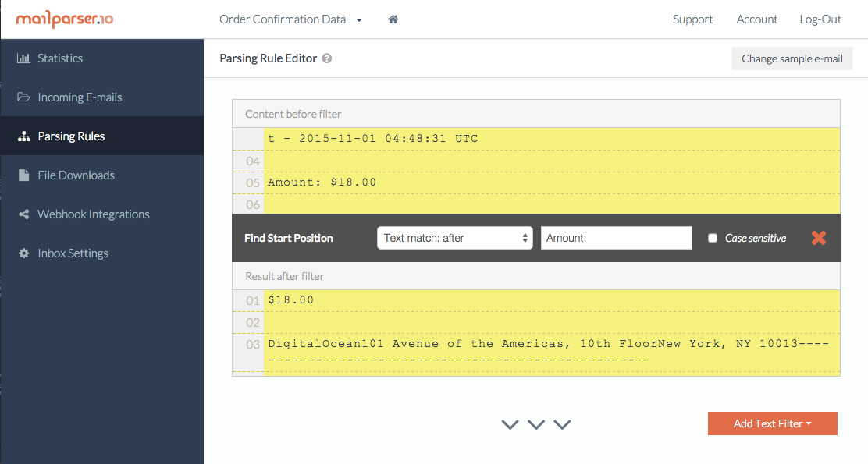
Task: Expand the Order Confirmation Data dropdown
Action: coord(290,19)
